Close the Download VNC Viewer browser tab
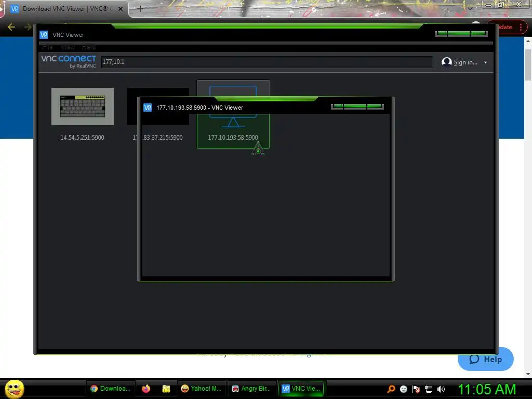Image resolution: width=532 pixels, height=399 pixels. [x=120, y=9]
